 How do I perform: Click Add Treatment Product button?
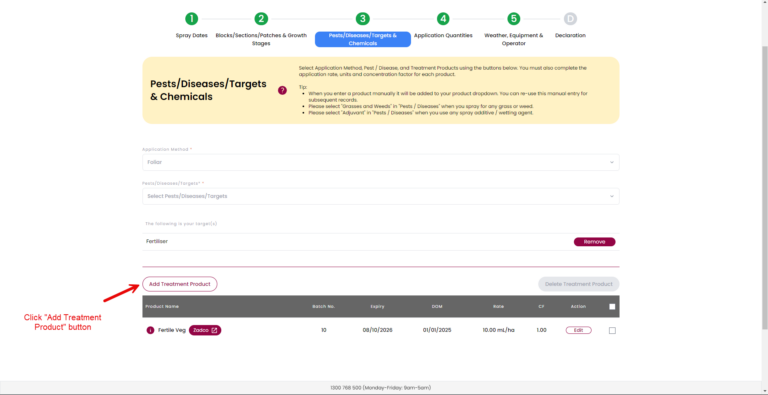pyautogui.click(x=180, y=284)
